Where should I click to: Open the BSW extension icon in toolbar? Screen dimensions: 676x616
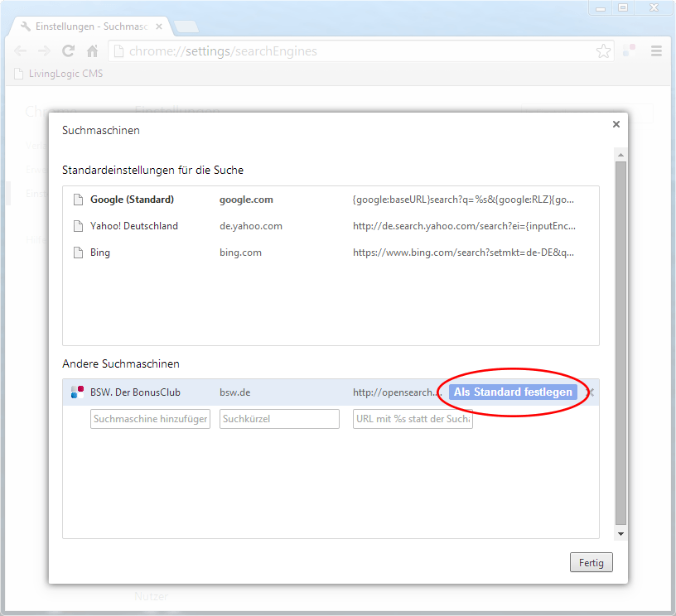click(629, 51)
